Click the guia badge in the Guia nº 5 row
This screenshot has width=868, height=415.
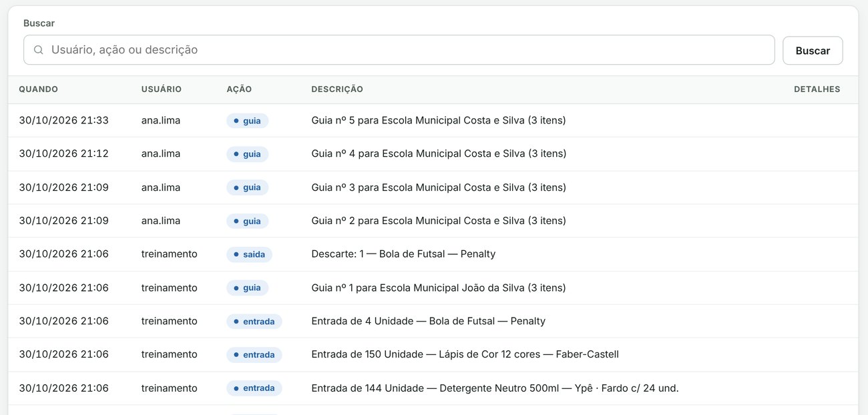(248, 121)
